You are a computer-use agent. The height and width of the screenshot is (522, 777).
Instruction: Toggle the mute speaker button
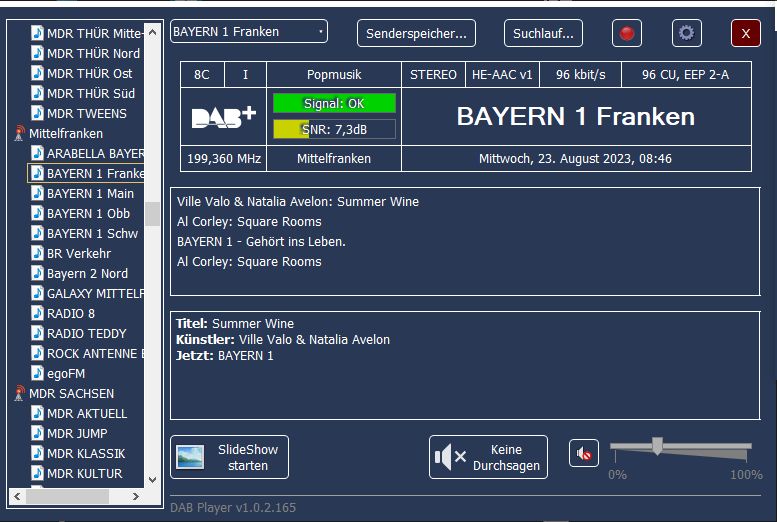pyautogui.click(x=584, y=454)
